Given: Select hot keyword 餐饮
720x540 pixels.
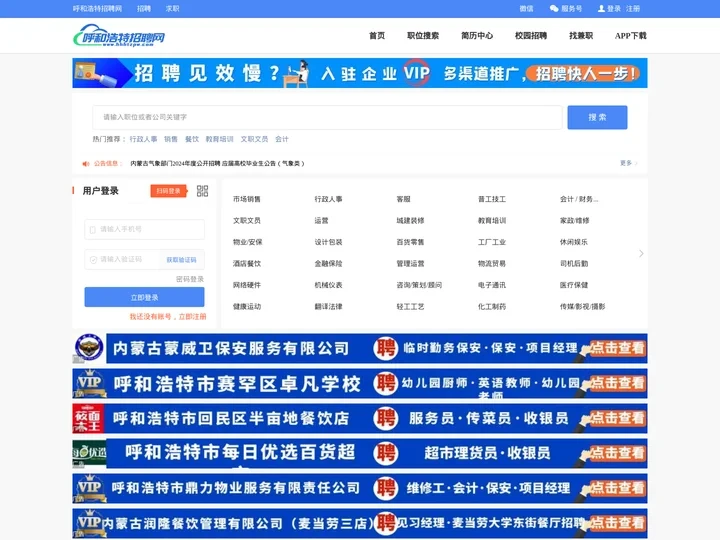Looking at the screenshot, I should click(x=192, y=139).
